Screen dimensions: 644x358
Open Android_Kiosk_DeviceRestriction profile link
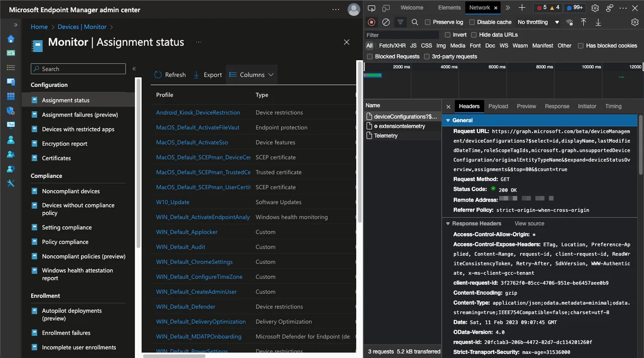pyautogui.click(x=198, y=113)
